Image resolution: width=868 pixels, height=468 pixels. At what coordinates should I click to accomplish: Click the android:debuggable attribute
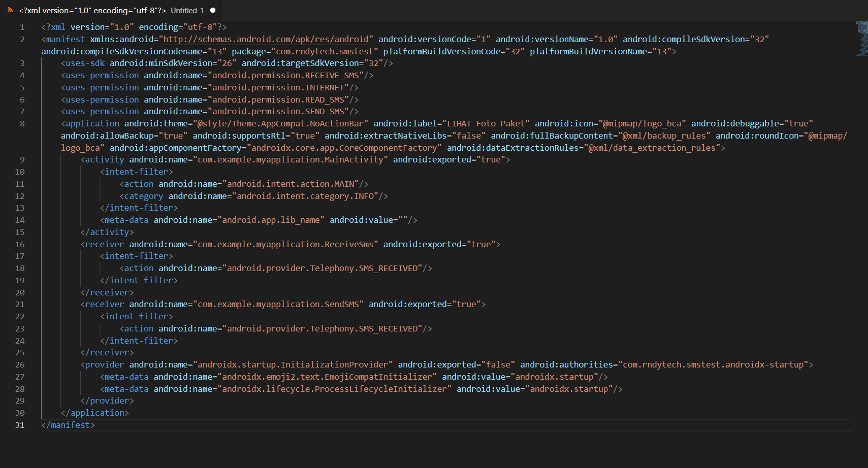pos(735,123)
